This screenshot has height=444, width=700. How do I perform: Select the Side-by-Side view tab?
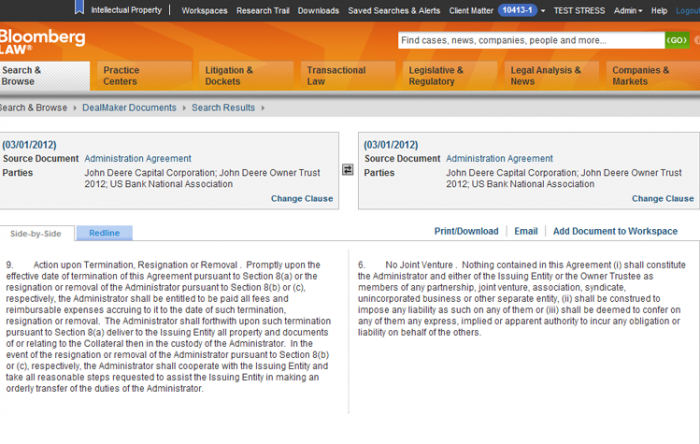(36, 233)
